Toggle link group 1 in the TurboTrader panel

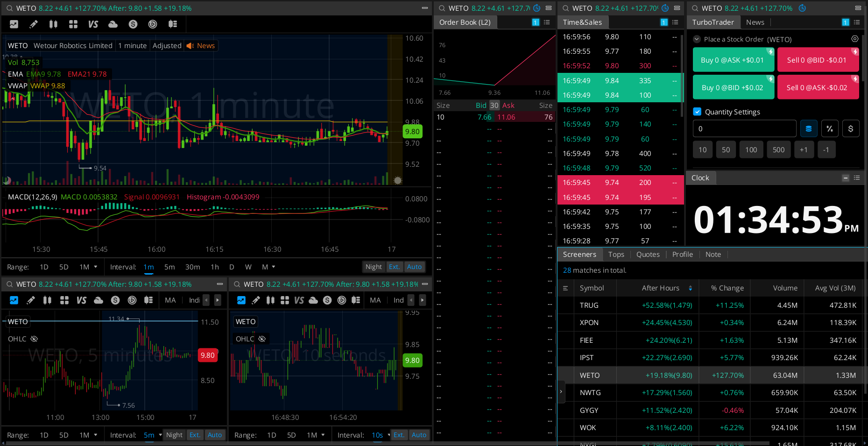point(846,22)
